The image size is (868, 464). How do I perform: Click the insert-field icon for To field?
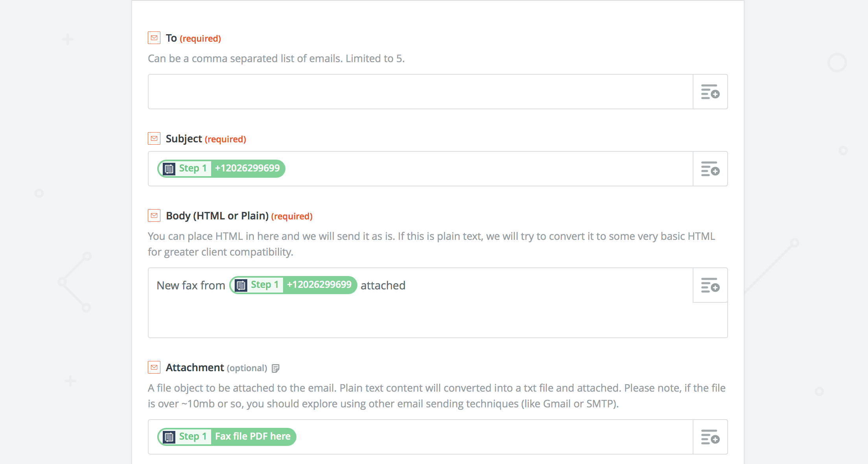pos(710,92)
